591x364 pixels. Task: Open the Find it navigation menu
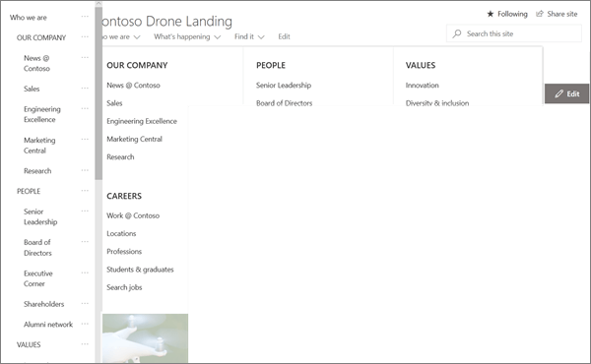click(244, 36)
